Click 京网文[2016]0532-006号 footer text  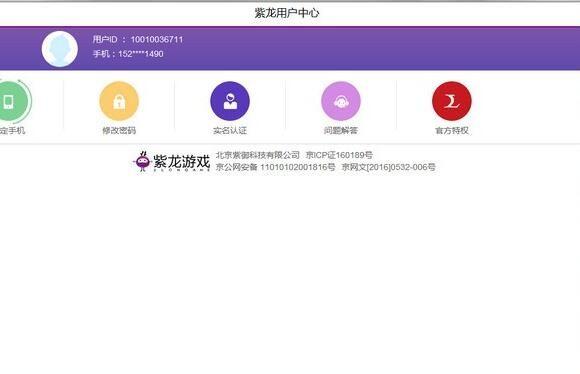(x=388, y=167)
